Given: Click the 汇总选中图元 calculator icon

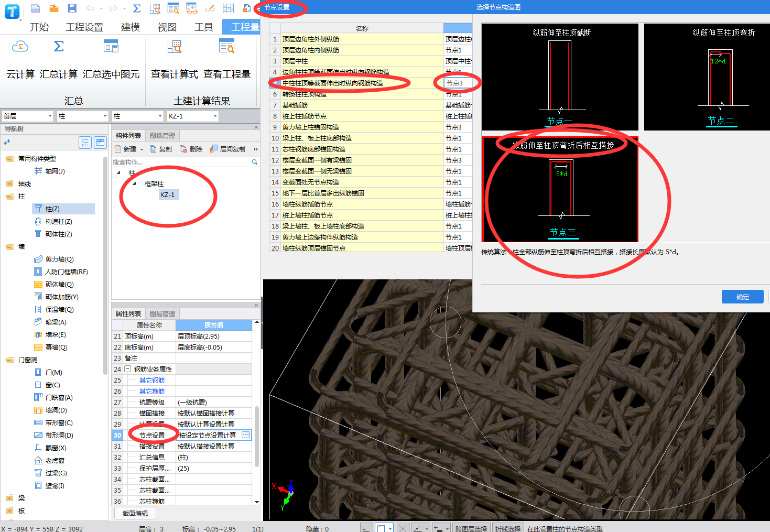Looking at the screenshot, I should coord(111,47).
